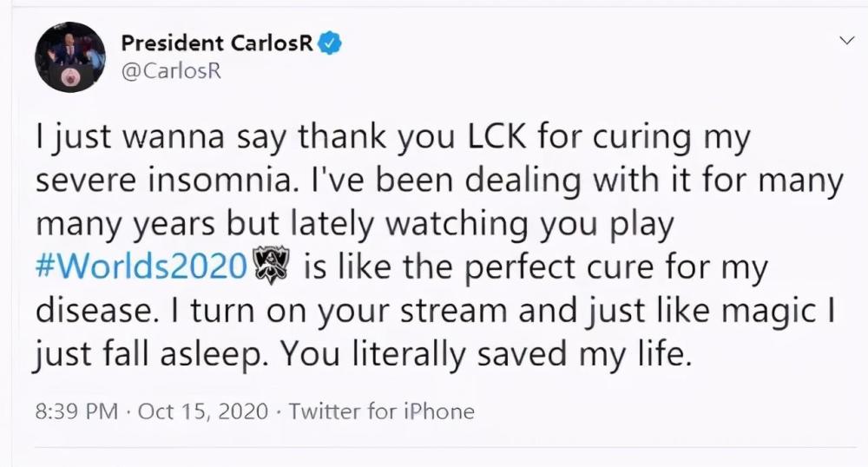This screenshot has width=868, height=467.
Task: Click the 8:39 PM timestamp
Action: [x=75, y=411]
